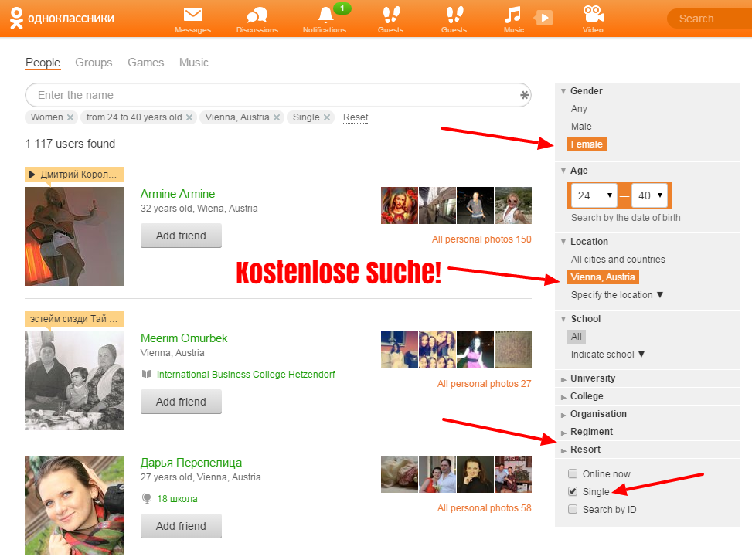Enable the Online now checkbox
This screenshot has height=560, width=752.
click(573, 473)
